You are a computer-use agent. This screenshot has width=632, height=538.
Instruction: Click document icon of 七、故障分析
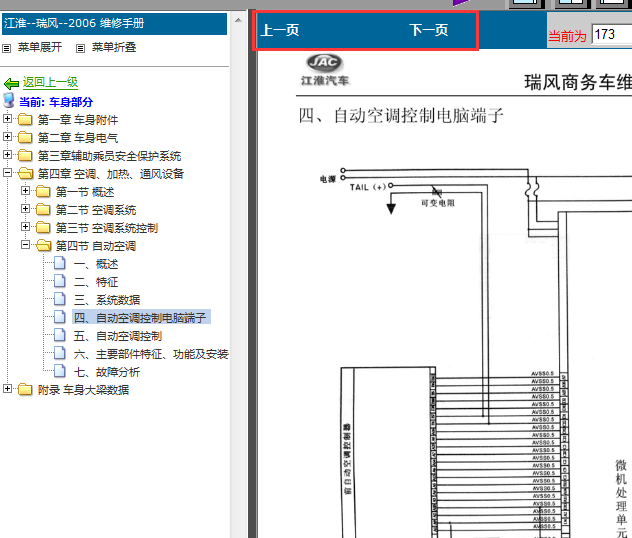tap(60, 371)
